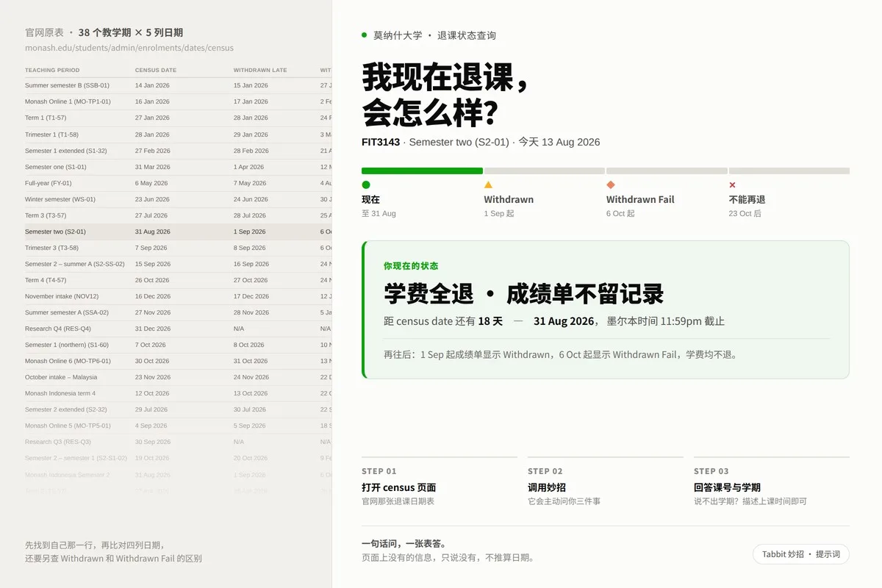Select the Semester two (S2-01) row
This screenshot has height=588, width=882.
tap(179, 232)
